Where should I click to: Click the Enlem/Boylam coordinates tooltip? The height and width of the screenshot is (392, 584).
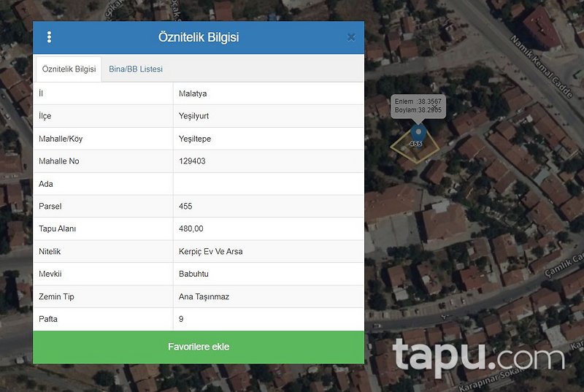[x=418, y=106]
